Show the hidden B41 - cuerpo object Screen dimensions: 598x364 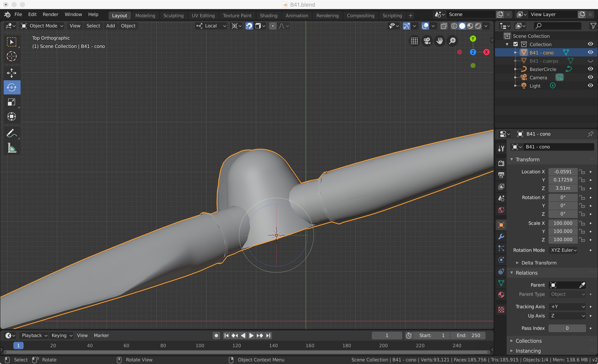click(590, 61)
